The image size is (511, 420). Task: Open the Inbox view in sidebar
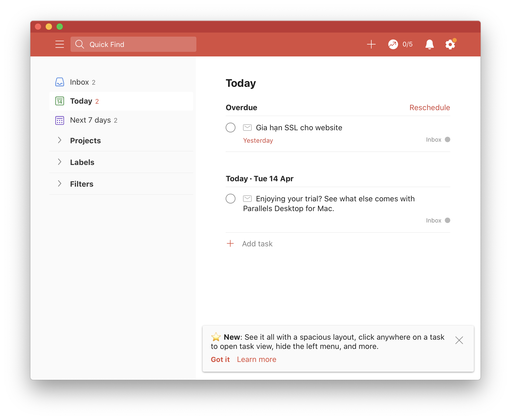79,82
